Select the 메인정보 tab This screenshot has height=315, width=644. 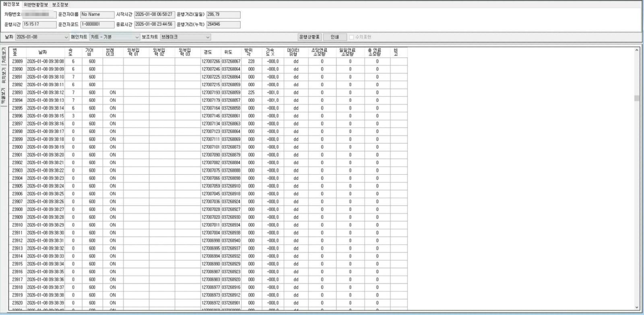pos(11,4)
